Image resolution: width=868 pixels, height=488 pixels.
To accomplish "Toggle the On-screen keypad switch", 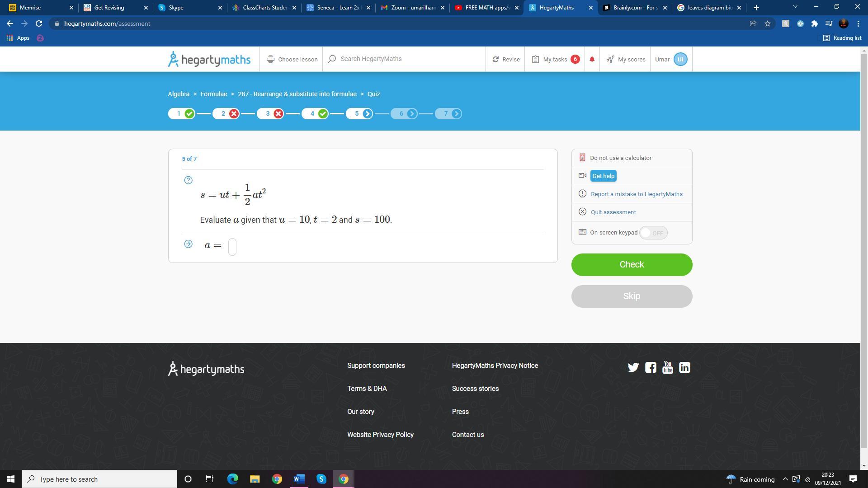I will (653, 233).
